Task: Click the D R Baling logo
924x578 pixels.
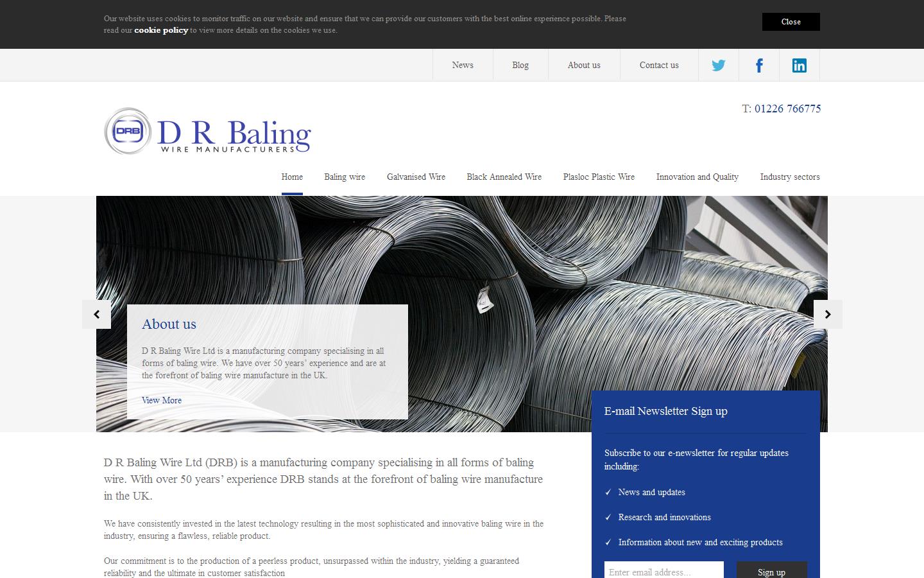Action: click(x=207, y=131)
